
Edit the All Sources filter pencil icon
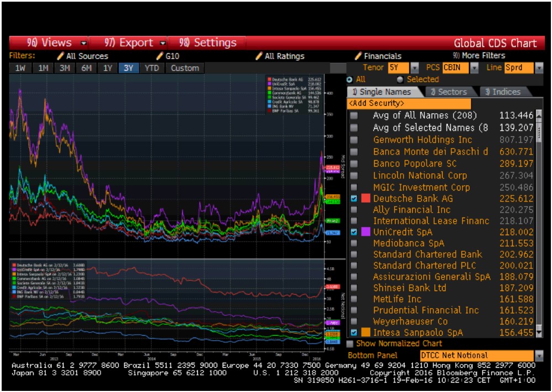(61, 56)
